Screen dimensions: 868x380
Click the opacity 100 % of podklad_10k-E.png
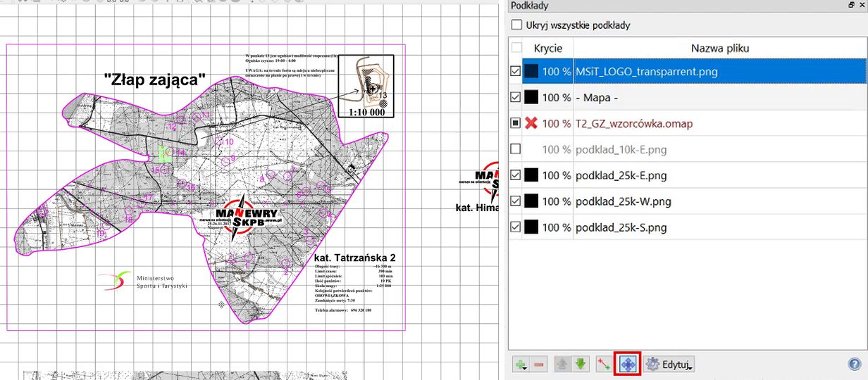[x=557, y=149]
